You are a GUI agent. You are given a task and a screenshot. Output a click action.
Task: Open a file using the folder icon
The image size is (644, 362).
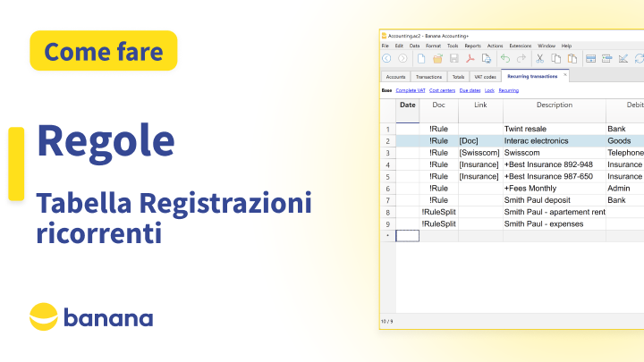coord(437,59)
